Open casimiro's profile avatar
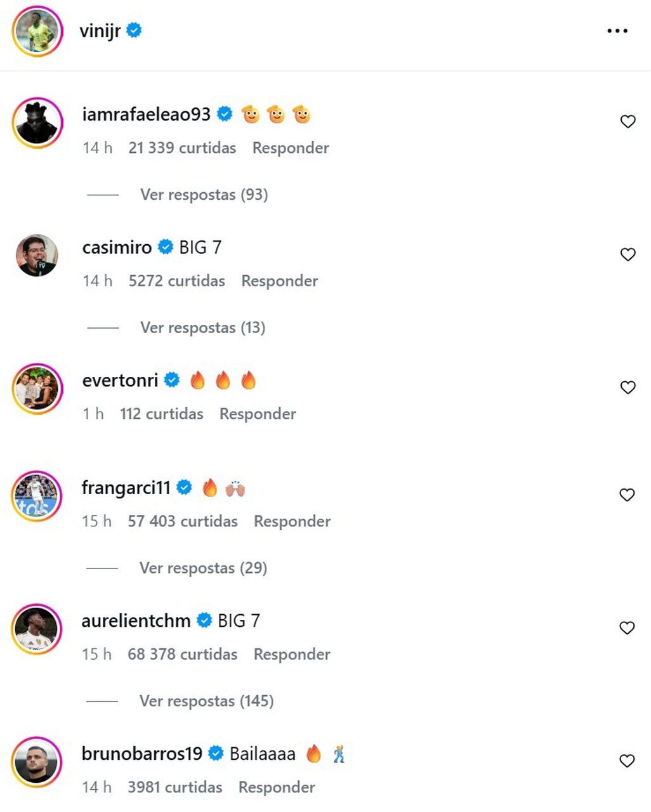Image resolution: width=651 pixels, height=812 pixels. tap(37, 255)
